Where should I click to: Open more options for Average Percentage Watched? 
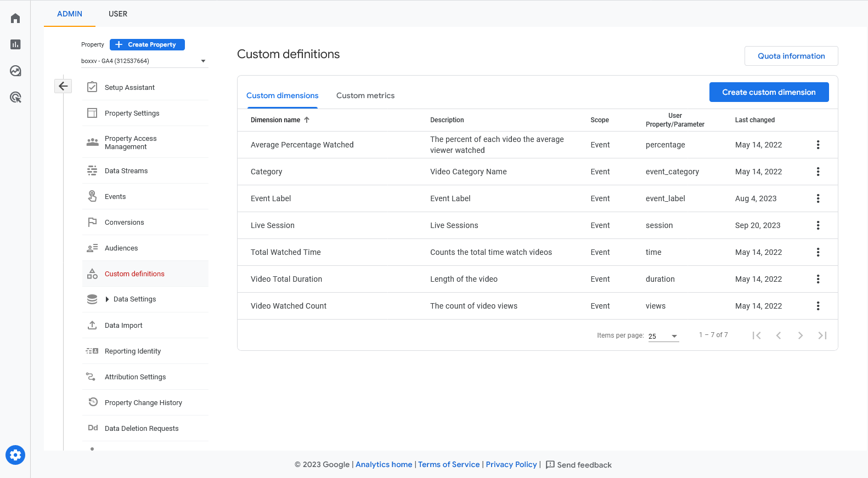818,145
